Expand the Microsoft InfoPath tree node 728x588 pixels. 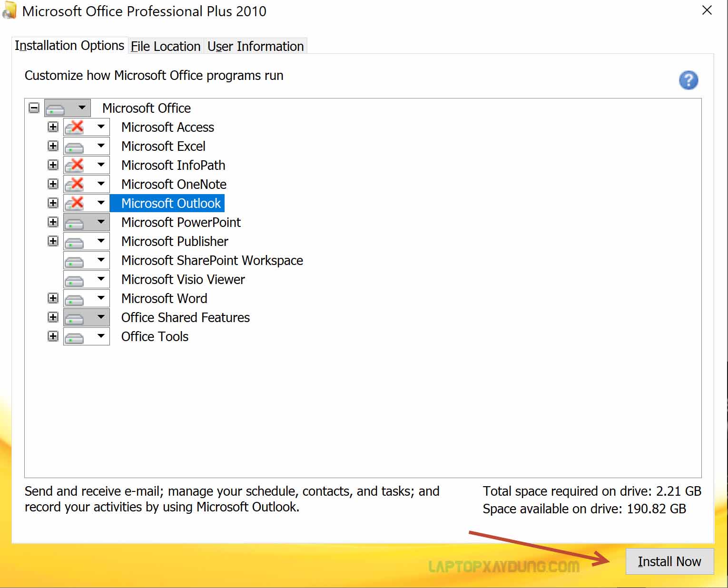coord(53,165)
